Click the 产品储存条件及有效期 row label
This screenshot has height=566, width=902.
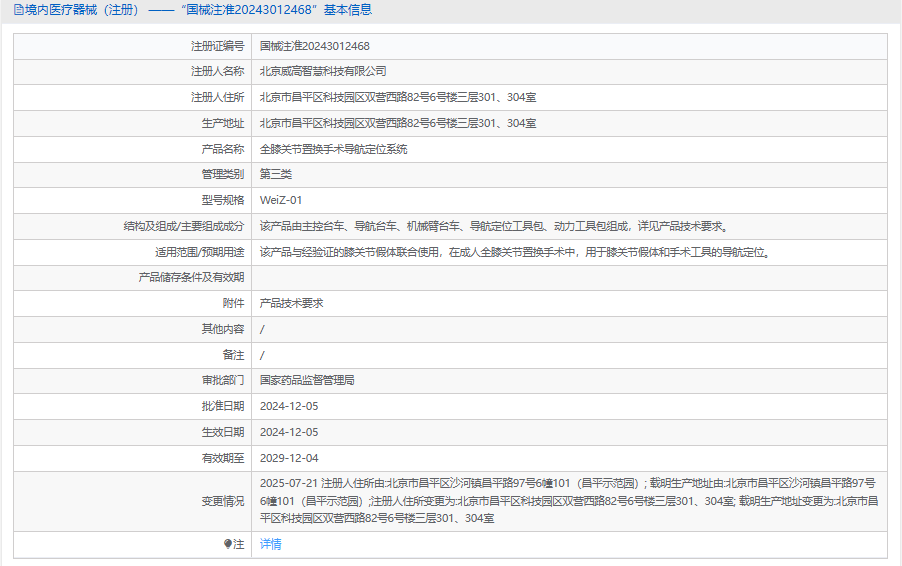[x=190, y=277]
